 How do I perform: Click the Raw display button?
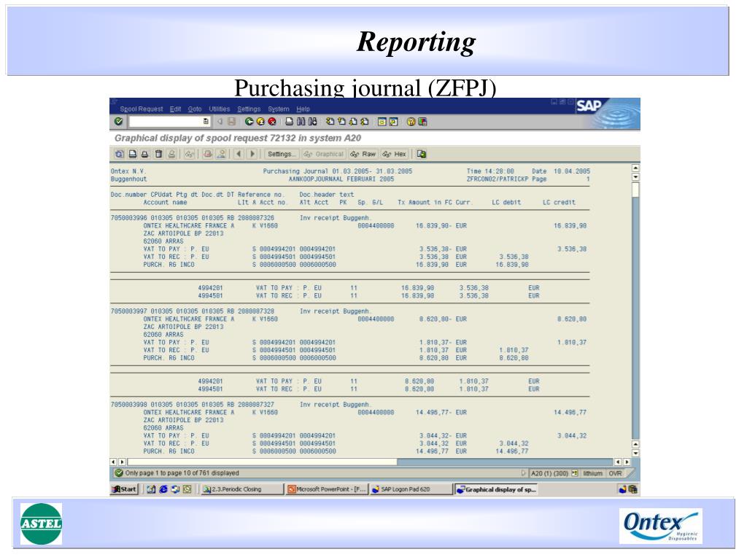click(363, 154)
